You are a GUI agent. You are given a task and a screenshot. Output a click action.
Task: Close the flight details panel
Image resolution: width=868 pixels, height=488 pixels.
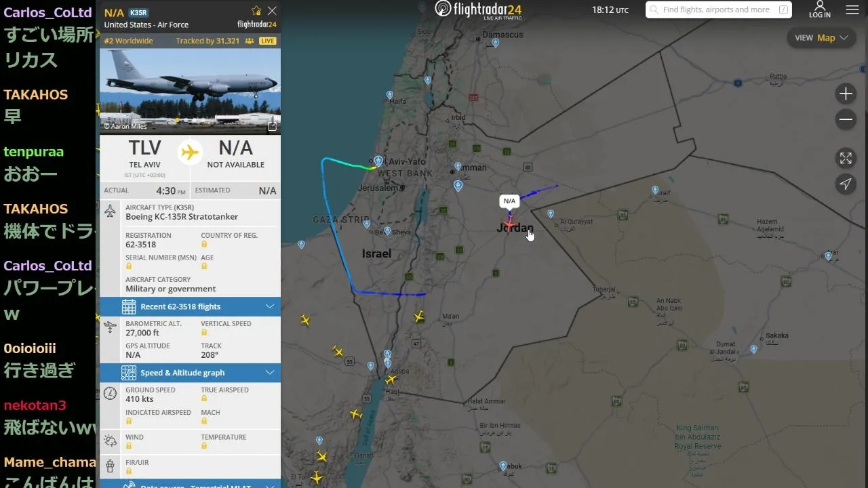click(x=272, y=11)
